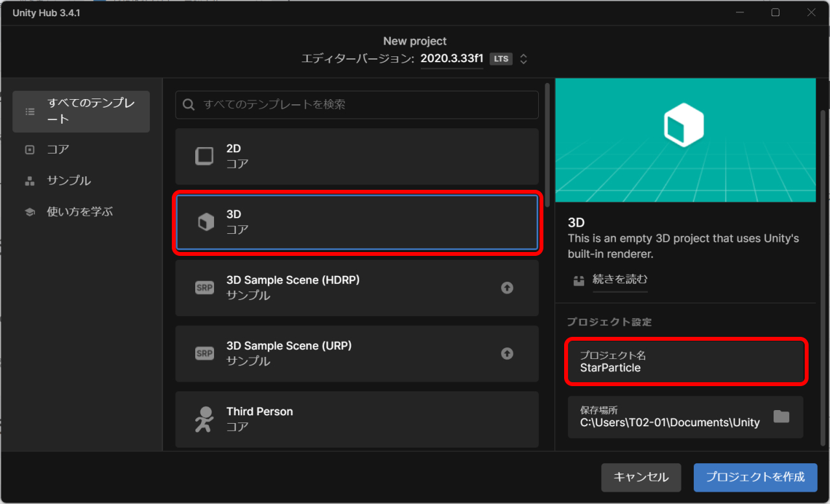Click editor version 2020.3.33f1

(452, 58)
